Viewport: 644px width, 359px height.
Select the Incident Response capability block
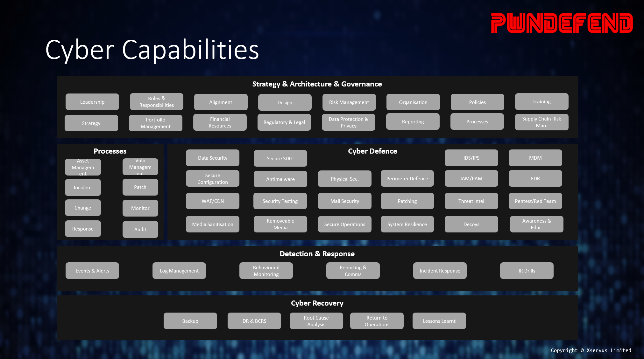pos(440,270)
